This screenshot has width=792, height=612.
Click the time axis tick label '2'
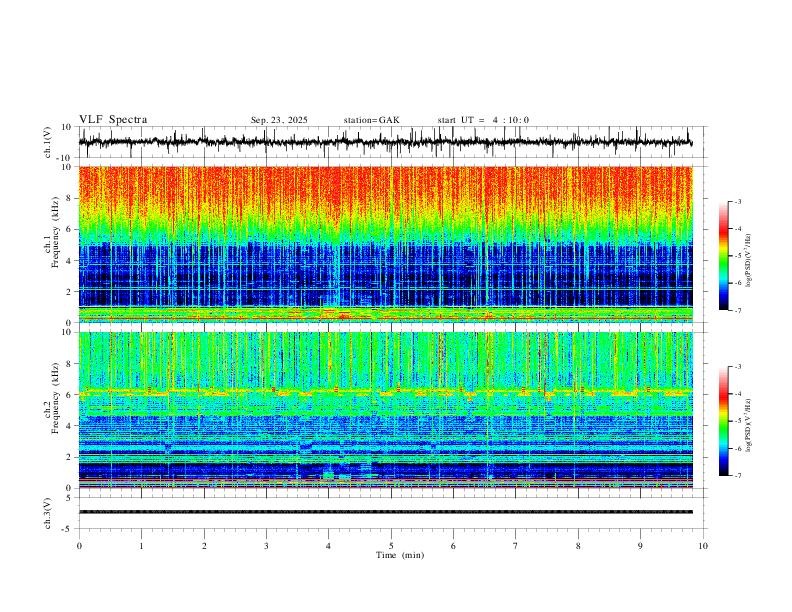[x=204, y=546]
